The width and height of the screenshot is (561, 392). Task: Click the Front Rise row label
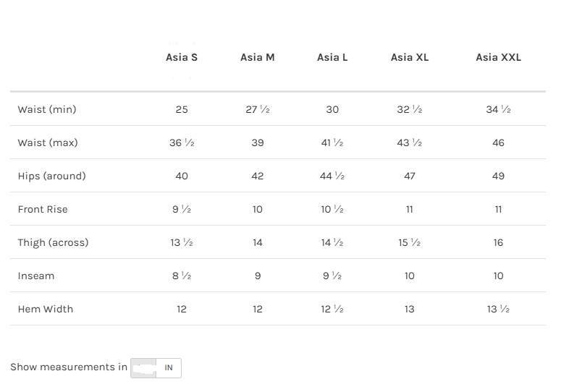tap(43, 209)
